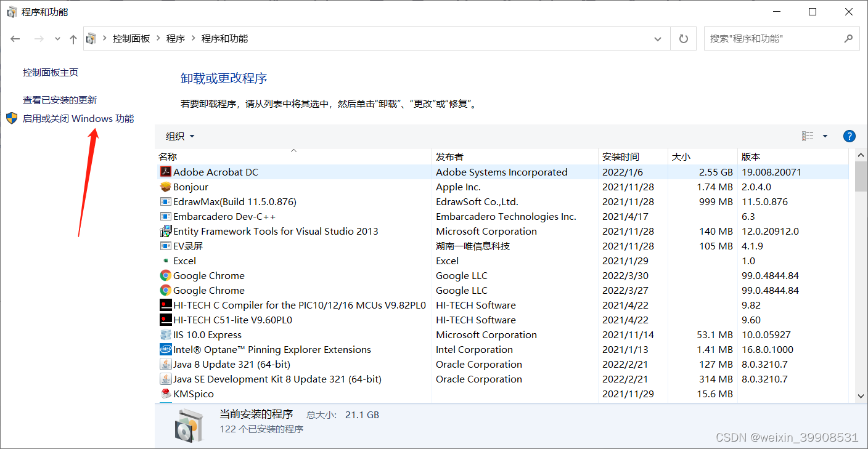Click 程序 in the breadcrumb path
Screen dimensions: 868x449
[x=176, y=39]
